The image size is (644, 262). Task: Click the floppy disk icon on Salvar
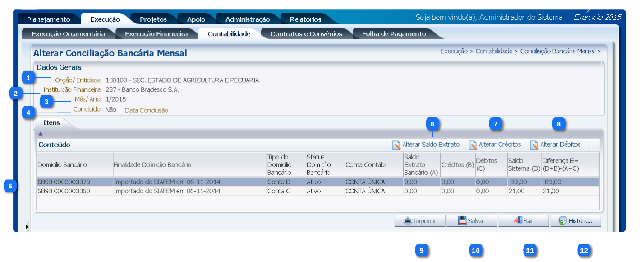pyautogui.click(x=462, y=221)
